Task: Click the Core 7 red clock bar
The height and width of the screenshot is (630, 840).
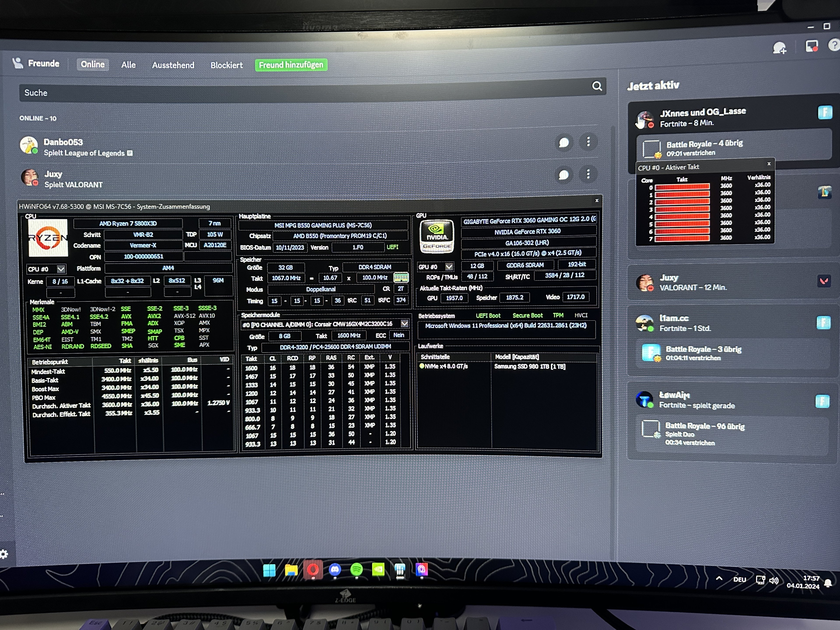Action: 682,238
